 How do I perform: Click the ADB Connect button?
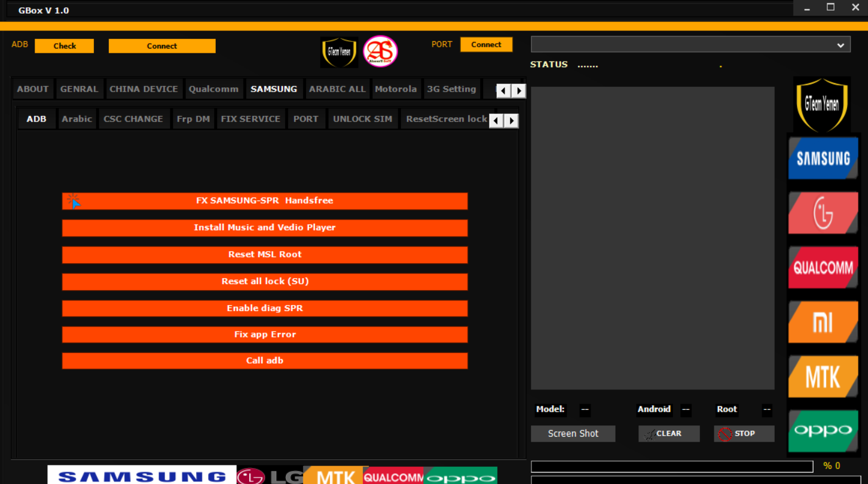tap(162, 46)
